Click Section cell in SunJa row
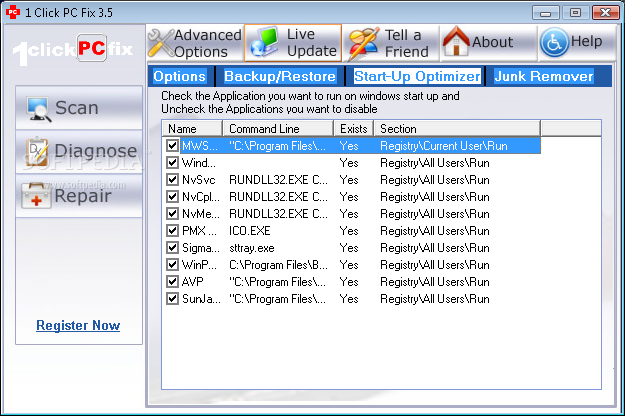625x416 pixels. tap(434, 299)
